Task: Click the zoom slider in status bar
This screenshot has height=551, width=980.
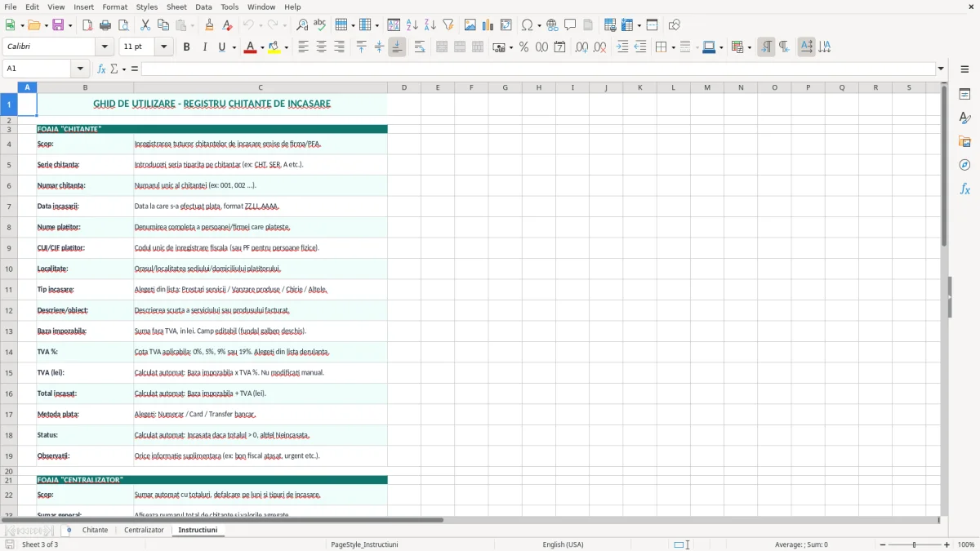Action: click(914, 544)
